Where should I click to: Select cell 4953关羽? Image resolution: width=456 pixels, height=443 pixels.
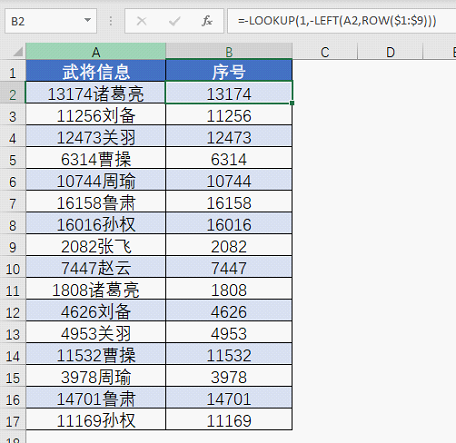(x=96, y=333)
